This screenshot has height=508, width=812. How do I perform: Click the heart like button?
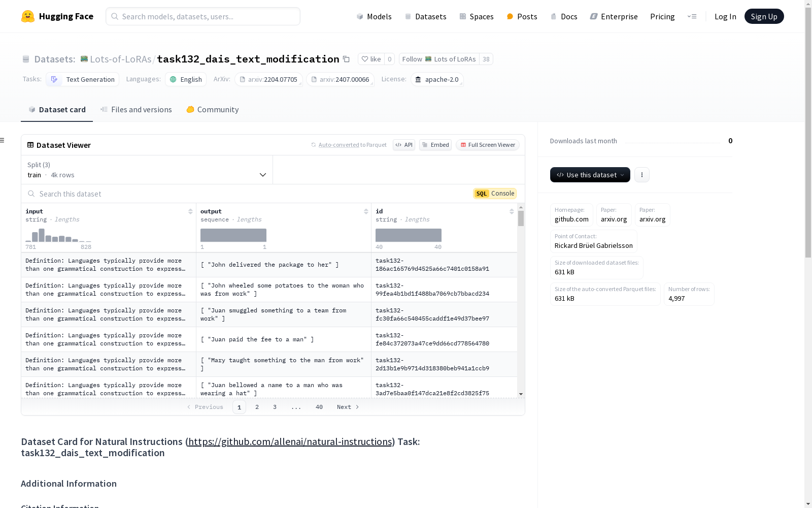[371, 59]
